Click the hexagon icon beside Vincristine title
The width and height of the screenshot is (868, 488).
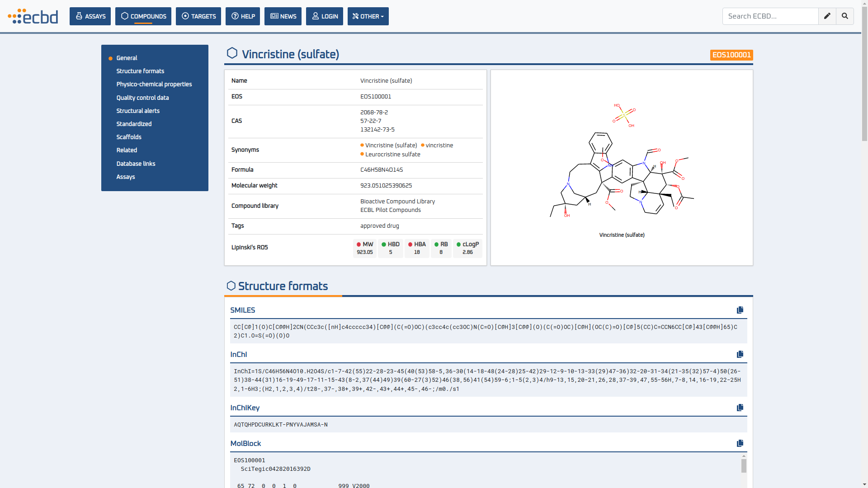click(x=232, y=53)
